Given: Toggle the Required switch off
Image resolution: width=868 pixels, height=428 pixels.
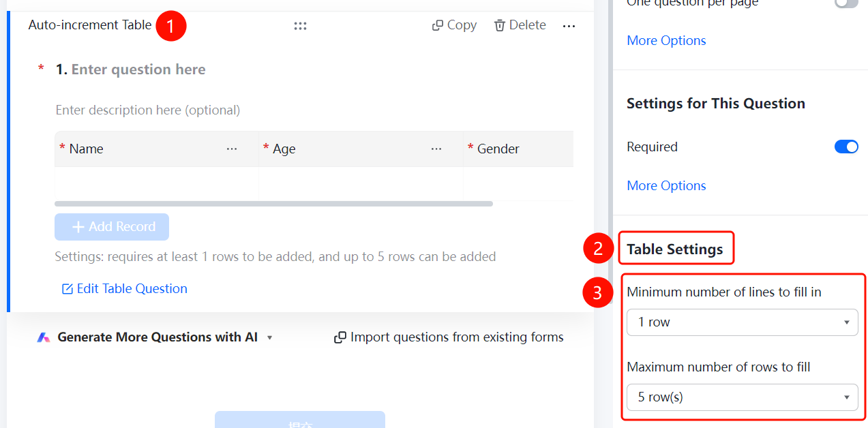Looking at the screenshot, I should tap(846, 147).
